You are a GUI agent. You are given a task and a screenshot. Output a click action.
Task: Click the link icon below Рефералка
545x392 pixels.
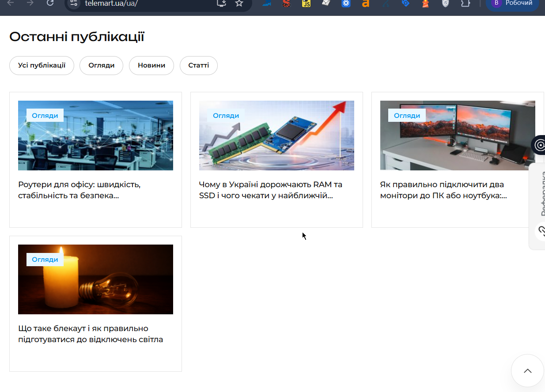tap(541, 231)
